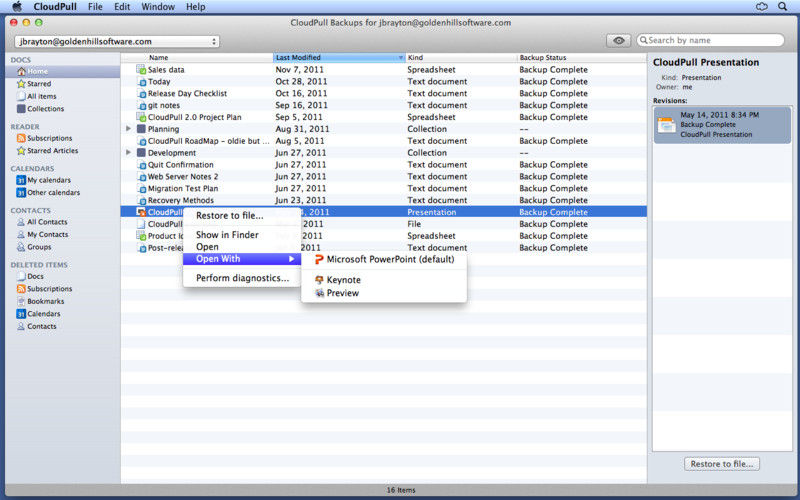The height and width of the screenshot is (500, 800).
Task: Click the person icon for deleted Contacts
Action: (21, 326)
